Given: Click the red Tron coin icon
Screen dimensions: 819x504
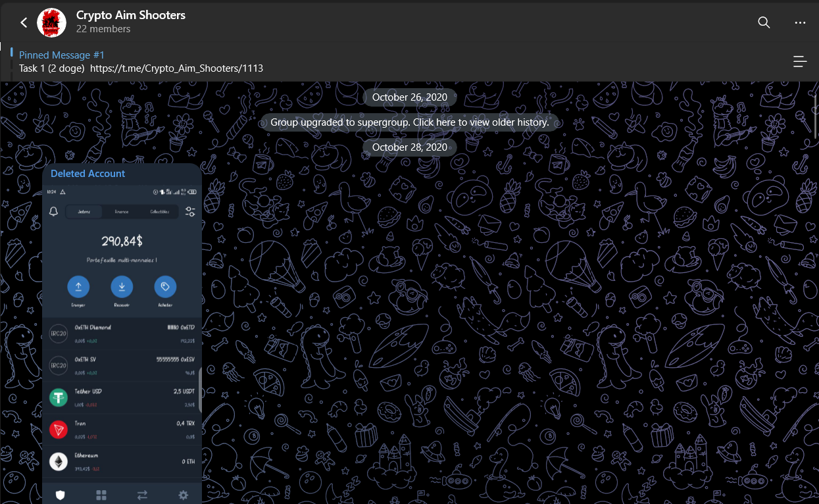Looking at the screenshot, I should click(x=59, y=430).
